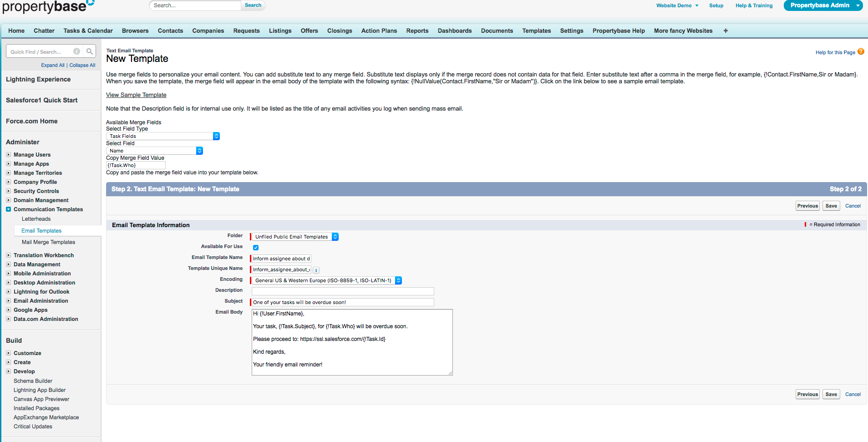The width and height of the screenshot is (868, 442).
Task: Open Lightning App Builder link
Action: [x=40, y=390]
